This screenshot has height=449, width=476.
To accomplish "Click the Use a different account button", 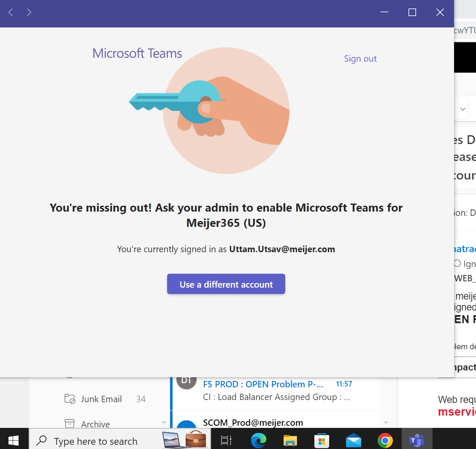I will click(x=226, y=284).
